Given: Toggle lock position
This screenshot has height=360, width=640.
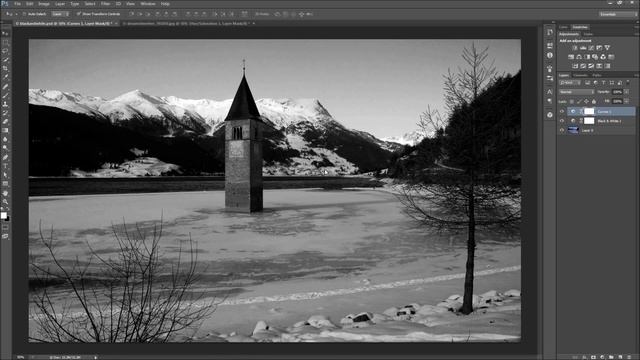Looking at the screenshot, I should pos(586,101).
